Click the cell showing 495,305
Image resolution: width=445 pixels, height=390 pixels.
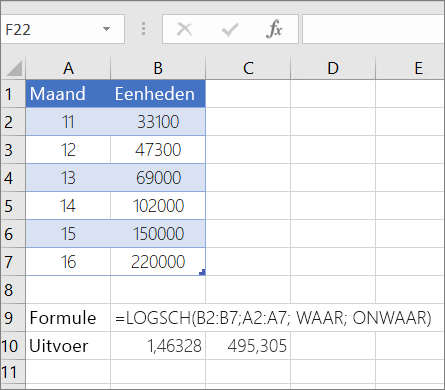click(x=248, y=346)
